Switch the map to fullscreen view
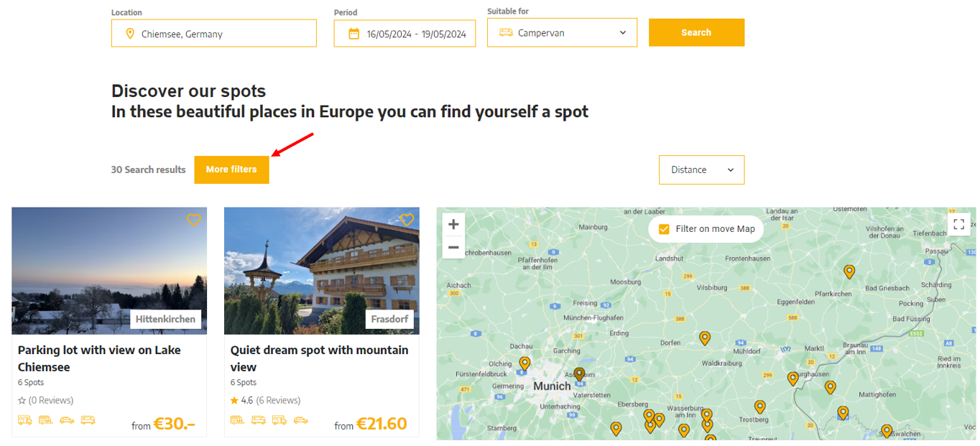Screen dimensions: 980x446 pyautogui.click(x=958, y=225)
